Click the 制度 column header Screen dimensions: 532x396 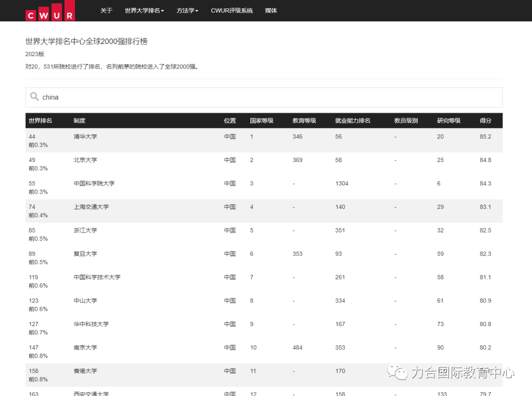pos(79,121)
